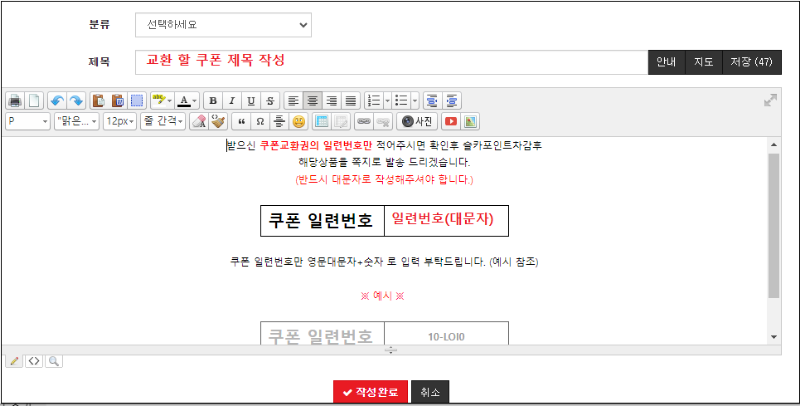
Task: Insert a YouTube video
Action: (x=451, y=121)
